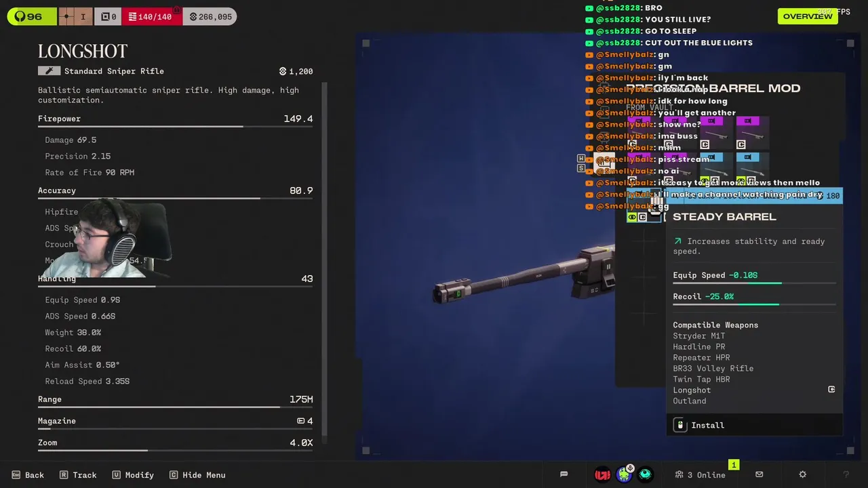Click the credits balance 266,095

coord(210,16)
